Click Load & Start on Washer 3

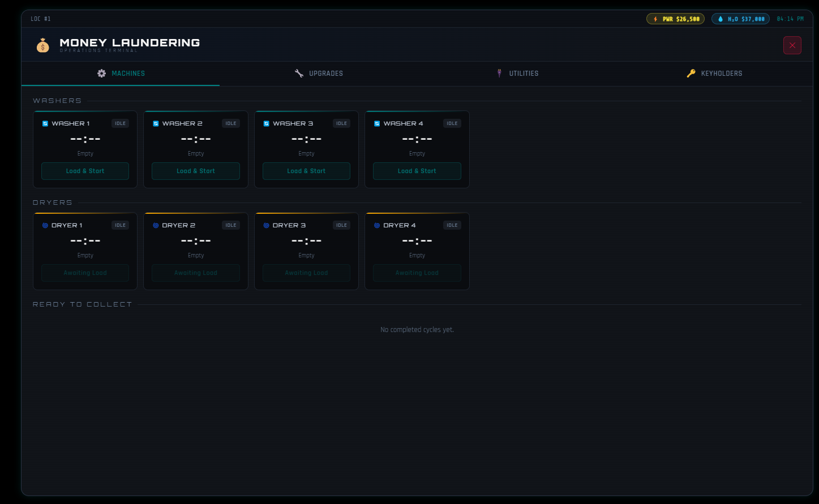point(306,171)
